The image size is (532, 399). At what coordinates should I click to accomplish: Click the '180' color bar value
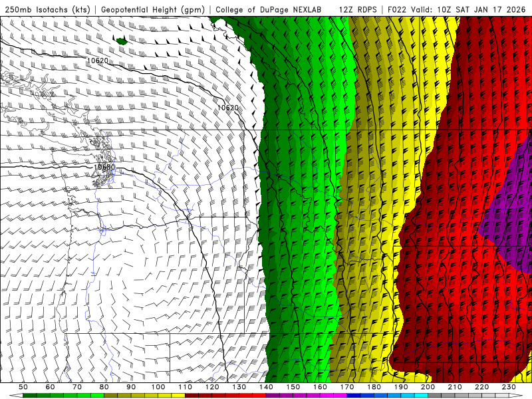(374, 387)
